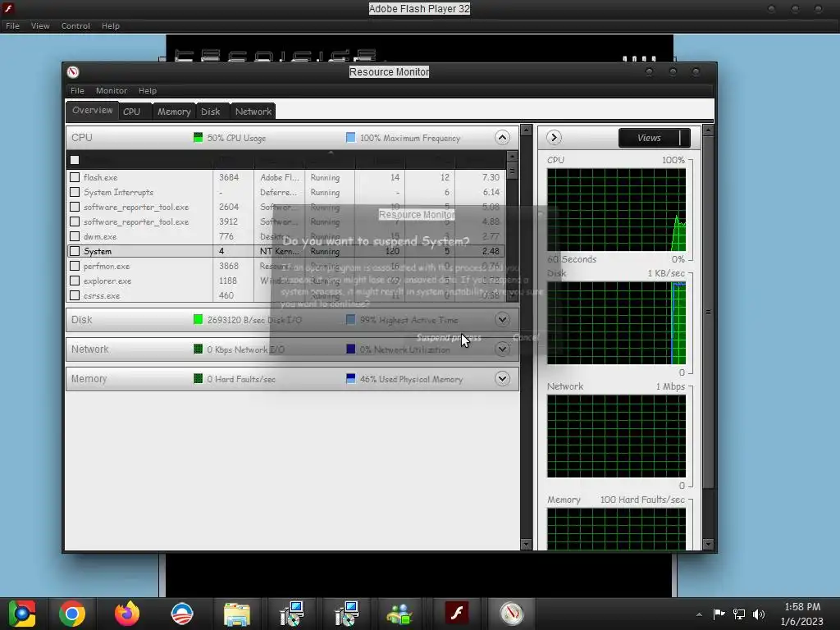Launch Firefox from the taskbar
This screenshot has width=840, height=630.
[127, 614]
